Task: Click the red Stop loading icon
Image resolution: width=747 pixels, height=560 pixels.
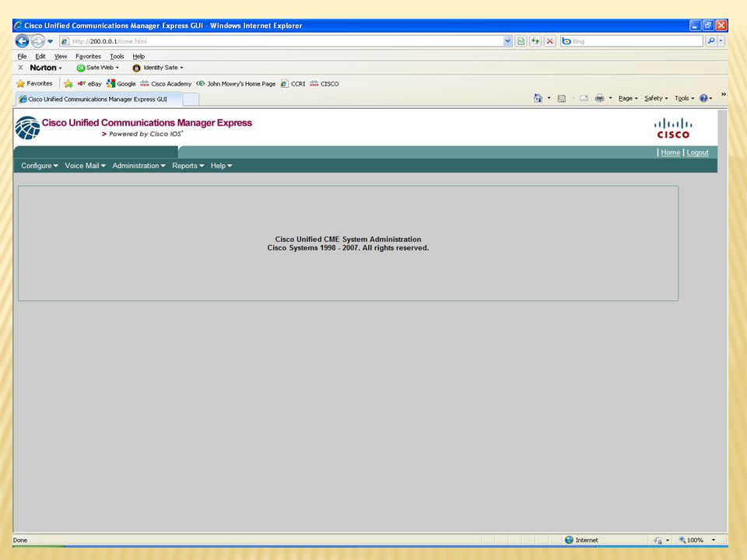Action: [x=550, y=41]
